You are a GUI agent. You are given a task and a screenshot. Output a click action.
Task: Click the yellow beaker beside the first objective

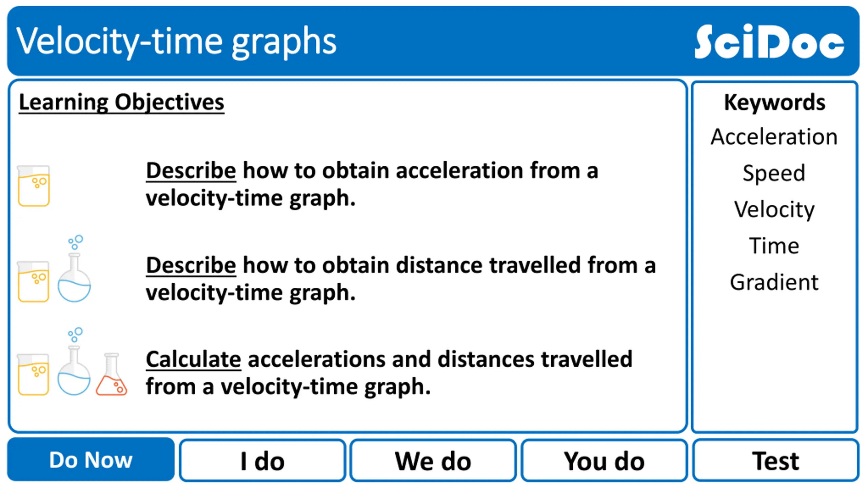click(34, 186)
